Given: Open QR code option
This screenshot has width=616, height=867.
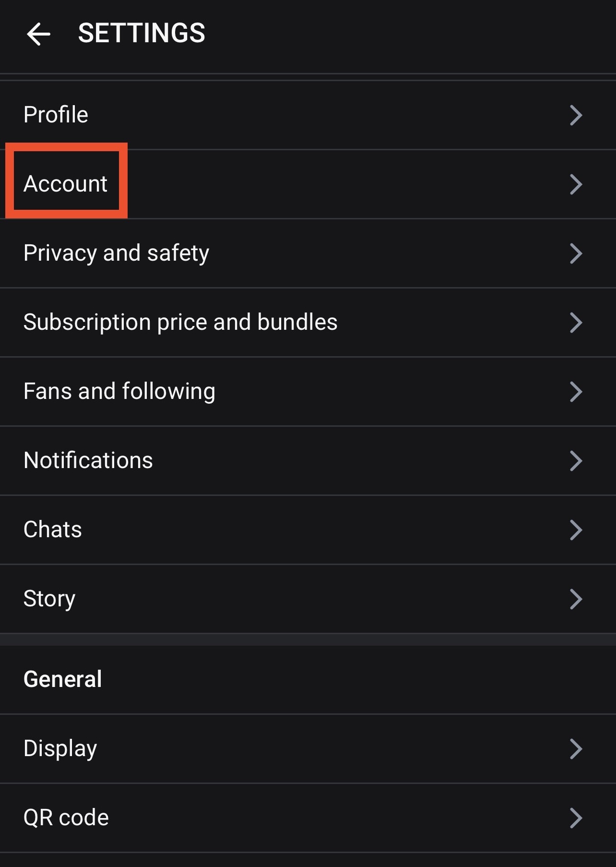Looking at the screenshot, I should tap(66, 818).
